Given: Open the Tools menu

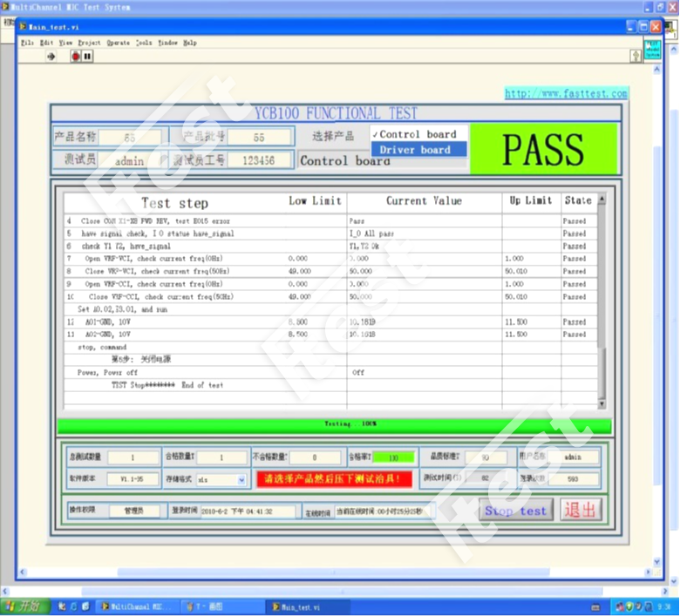Looking at the screenshot, I should point(144,42).
